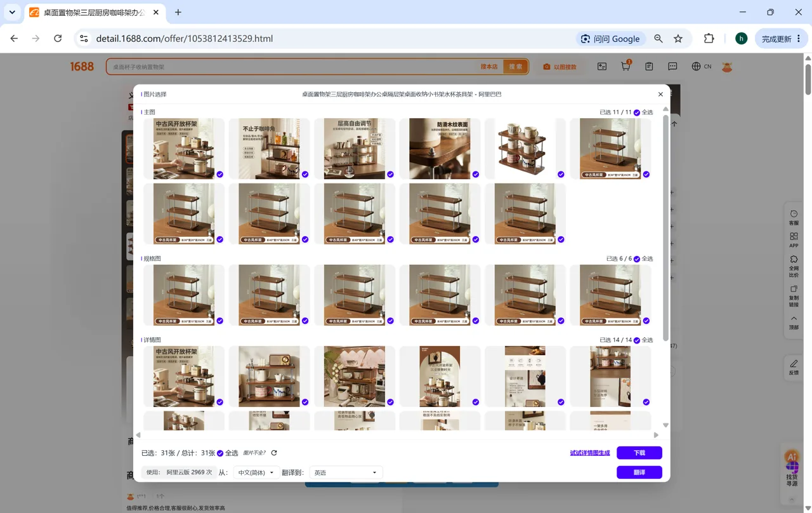The height and width of the screenshot is (513, 812).
Task: Untick the checkmark on the 防滑木纹表面 image
Action: tap(476, 175)
